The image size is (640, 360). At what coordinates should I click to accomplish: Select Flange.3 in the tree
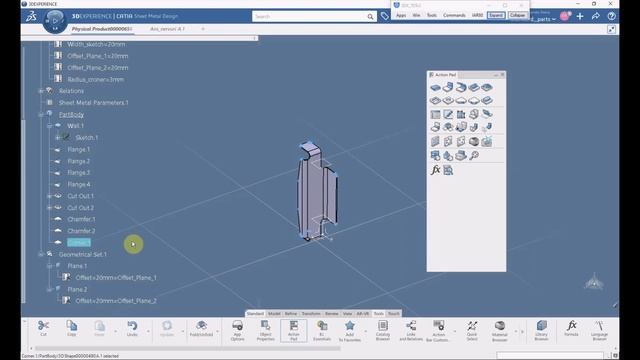click(79, 173)
